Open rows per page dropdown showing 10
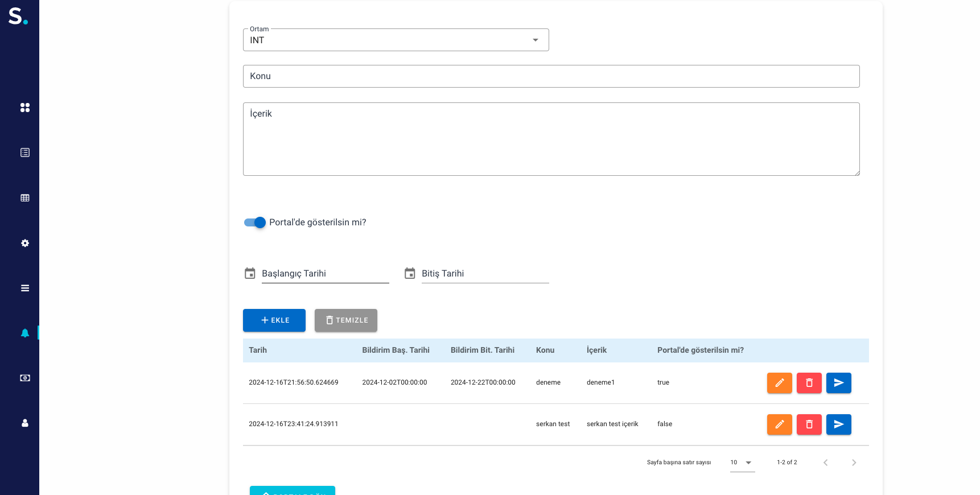The width and height of the screenshot is (980, 495). pyautogui.click(x=742, y=463)
